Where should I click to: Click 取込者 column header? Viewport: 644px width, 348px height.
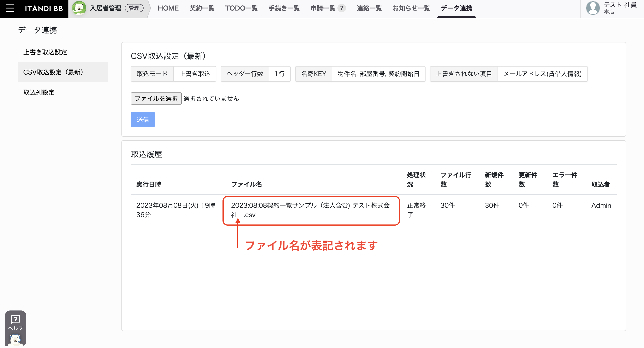pyautogui.click(x=600, y=184)
